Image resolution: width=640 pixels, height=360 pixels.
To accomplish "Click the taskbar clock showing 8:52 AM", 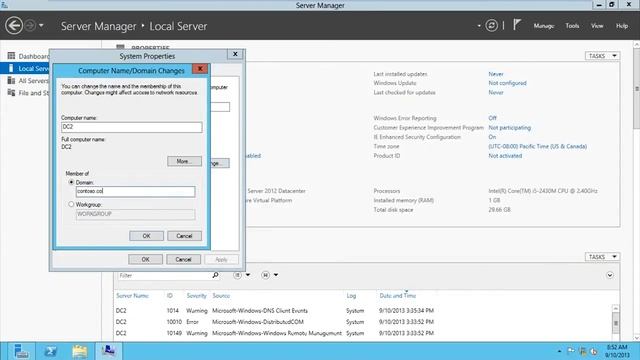I will 617,351.
